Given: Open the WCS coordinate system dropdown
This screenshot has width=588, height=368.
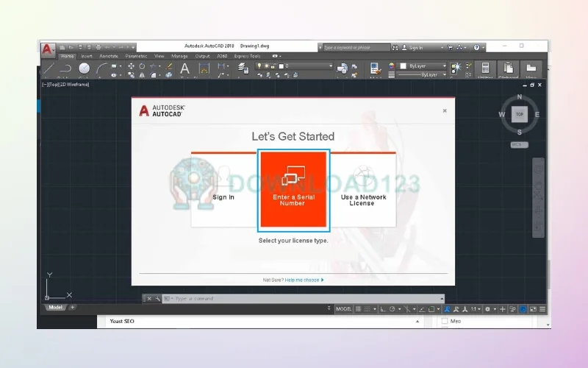Looking at the screenshot, I should (520, 145).
